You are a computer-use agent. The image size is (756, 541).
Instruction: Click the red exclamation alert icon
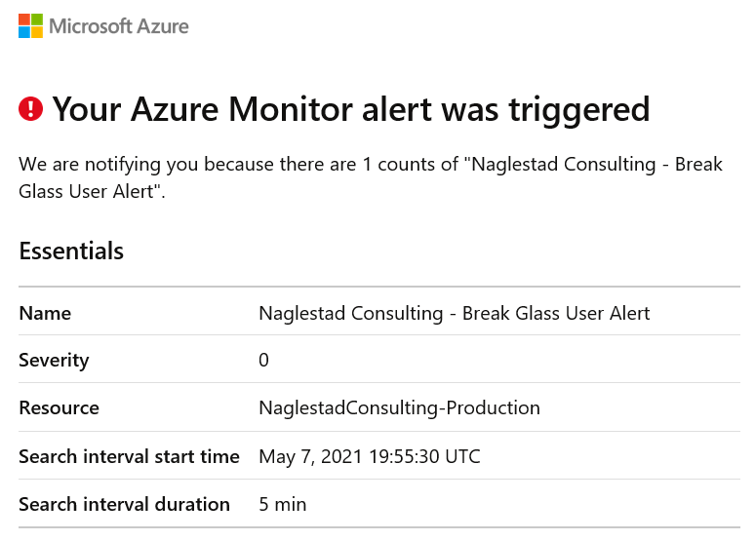click(31, 109)
